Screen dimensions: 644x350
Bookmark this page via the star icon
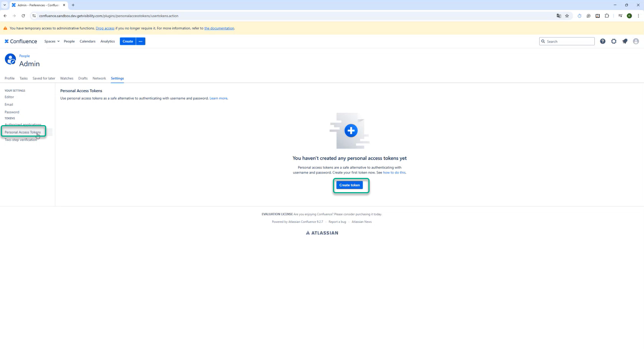pyautogui.click(x=567, y=16)
